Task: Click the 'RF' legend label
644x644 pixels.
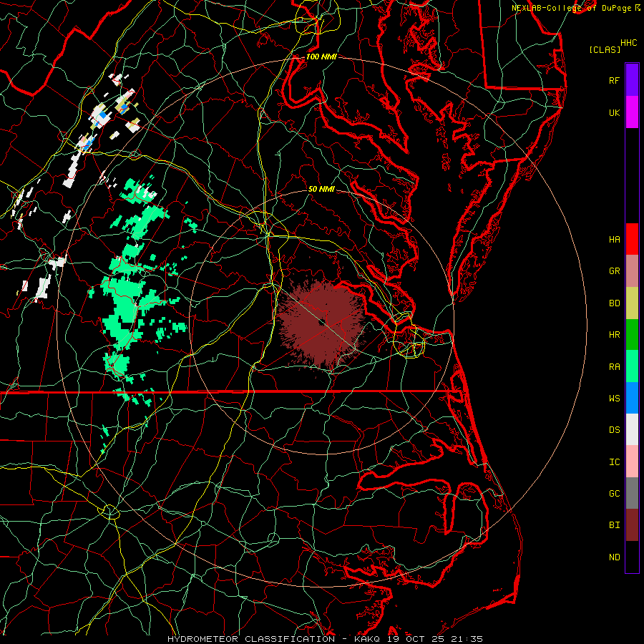Action: [x=614, y=80]
